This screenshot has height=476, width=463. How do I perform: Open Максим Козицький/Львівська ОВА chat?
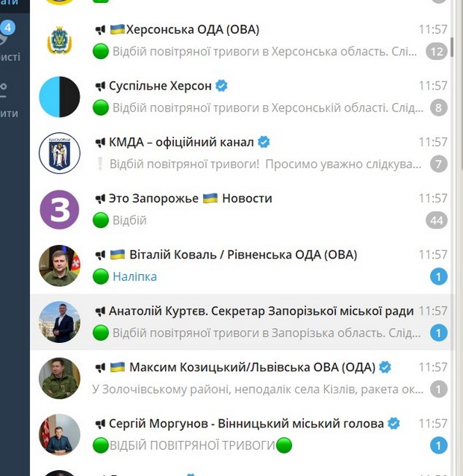[x=243, y=378]
